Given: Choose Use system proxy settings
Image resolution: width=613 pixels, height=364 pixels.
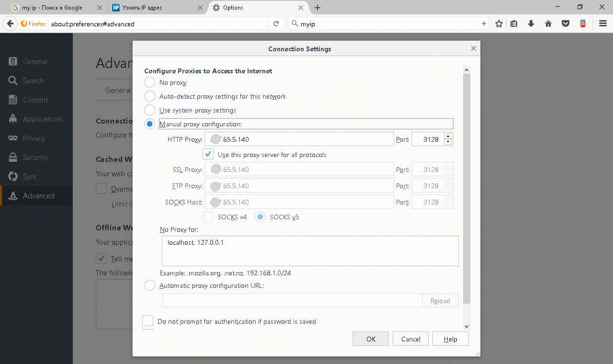Looking at the screenshot, I should click(x=150, y=110).
